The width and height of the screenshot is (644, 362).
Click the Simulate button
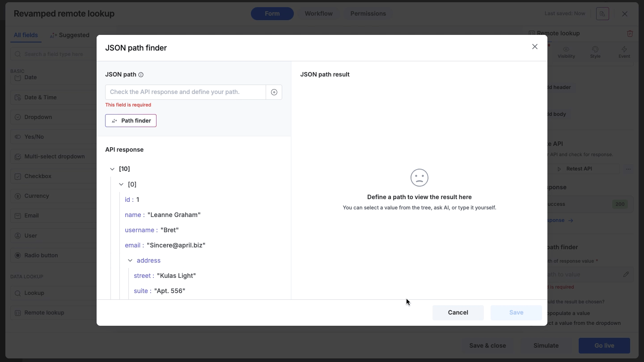click(546, 345)
